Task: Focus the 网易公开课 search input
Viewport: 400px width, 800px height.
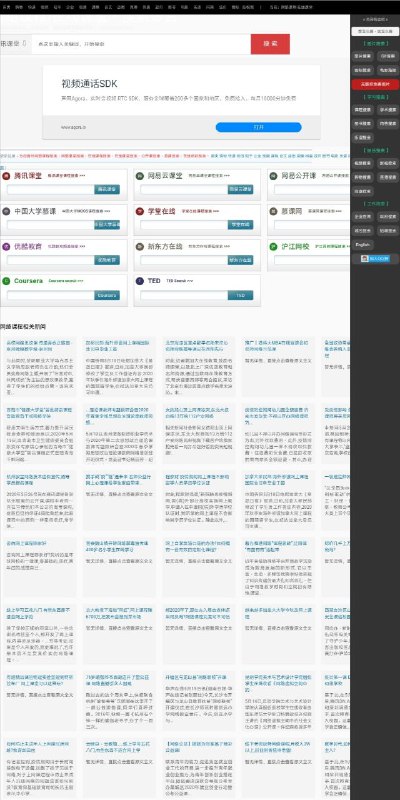Action: 312,189
